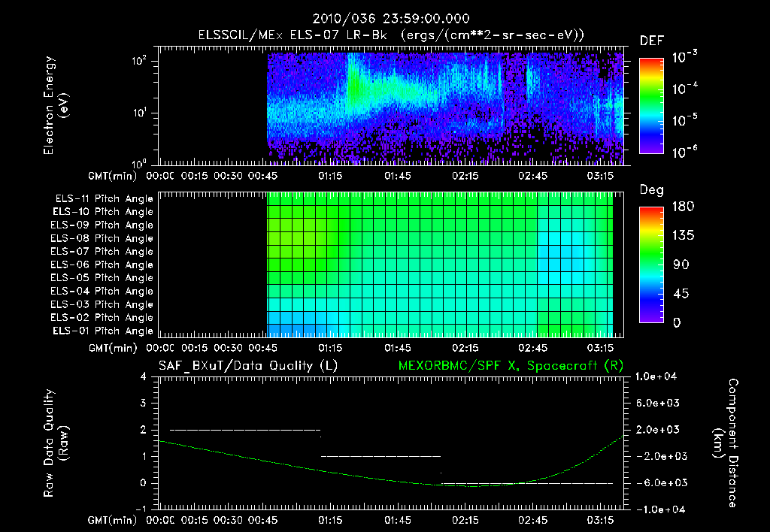This screenshot has height=532, width=770.
Task: Click the Component Distance (km) axis label
Action: coord(726,443)
